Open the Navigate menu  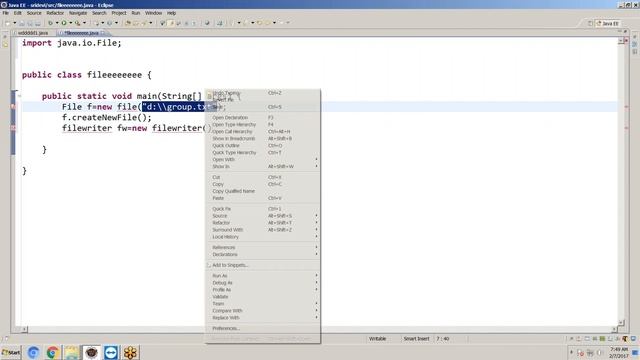click(x=78, y=13)
